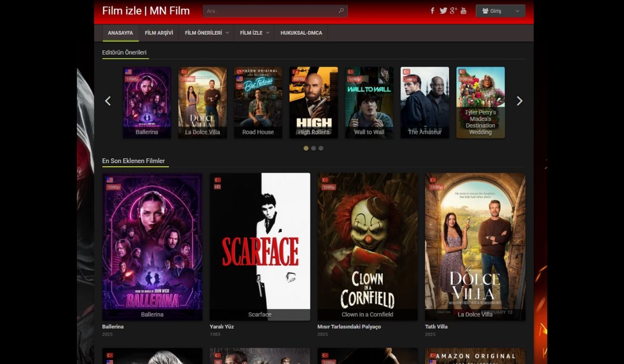Image resolution: width=624 pixels, height=364 pixels.
Task: Select the third carousel page dot
Action: tap(321, 148)
